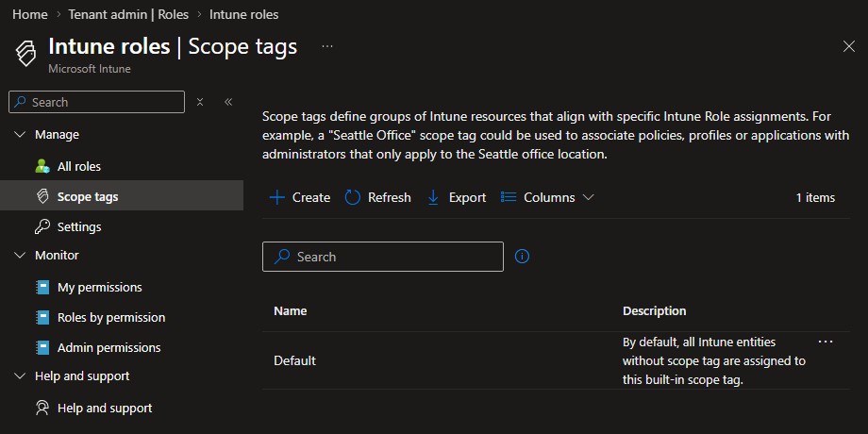The width and height of the screenshot is (868, 434).
Task: Create a new scope tag
Action: pos(300,197)
